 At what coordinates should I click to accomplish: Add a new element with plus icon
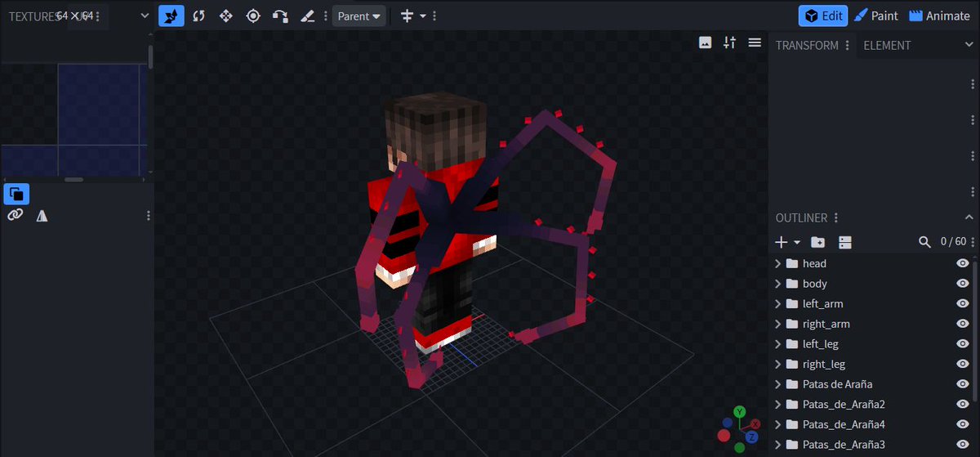[x=782, y=242]
